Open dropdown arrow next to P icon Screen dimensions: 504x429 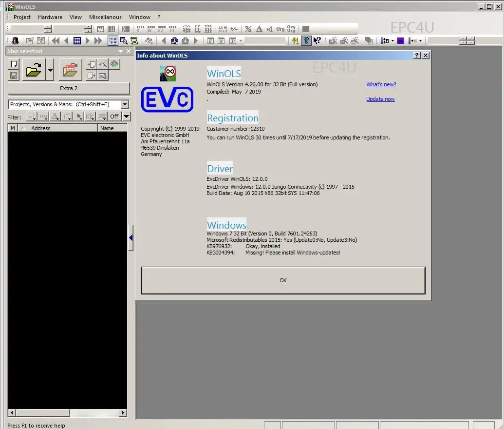point(241,41)
